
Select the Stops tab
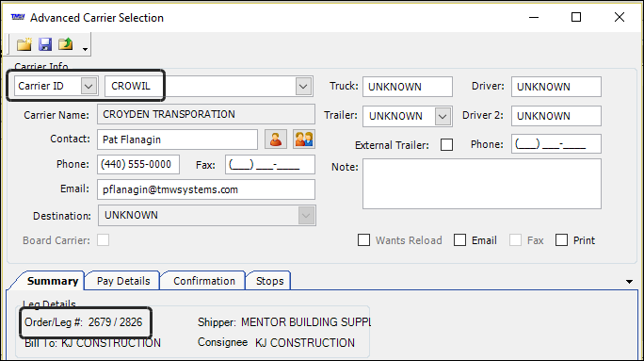click(269, 281)
